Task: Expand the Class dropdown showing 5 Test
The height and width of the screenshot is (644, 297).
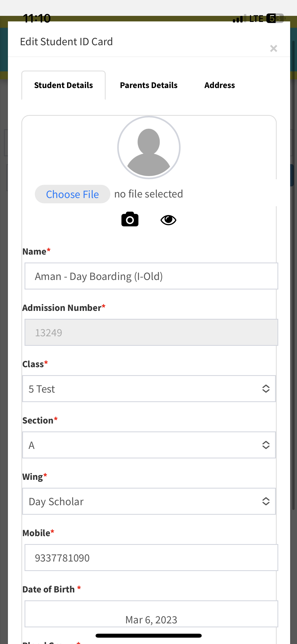Action: point(149,389)
